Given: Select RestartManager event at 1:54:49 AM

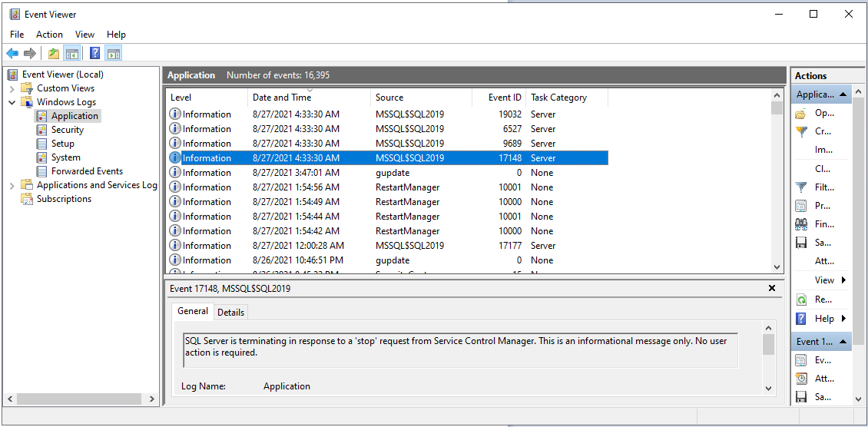Looking at the screenshot, I should [387, 202].
